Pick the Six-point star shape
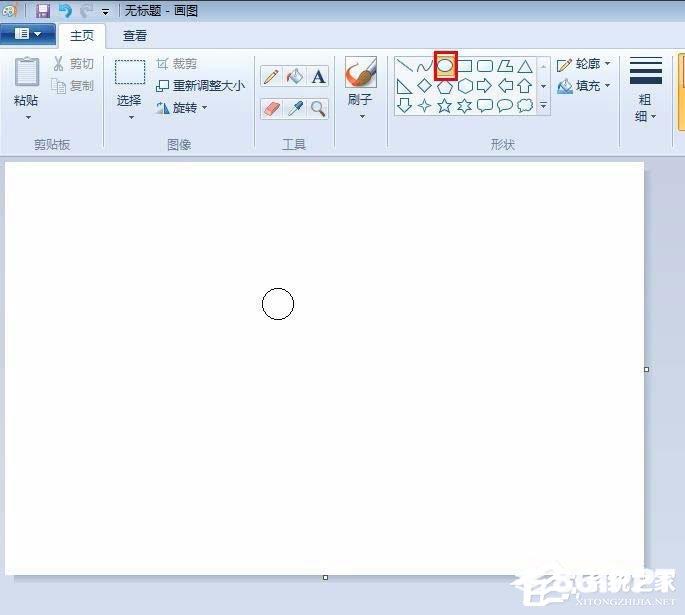The image size is (685, 615). [465, 105]
